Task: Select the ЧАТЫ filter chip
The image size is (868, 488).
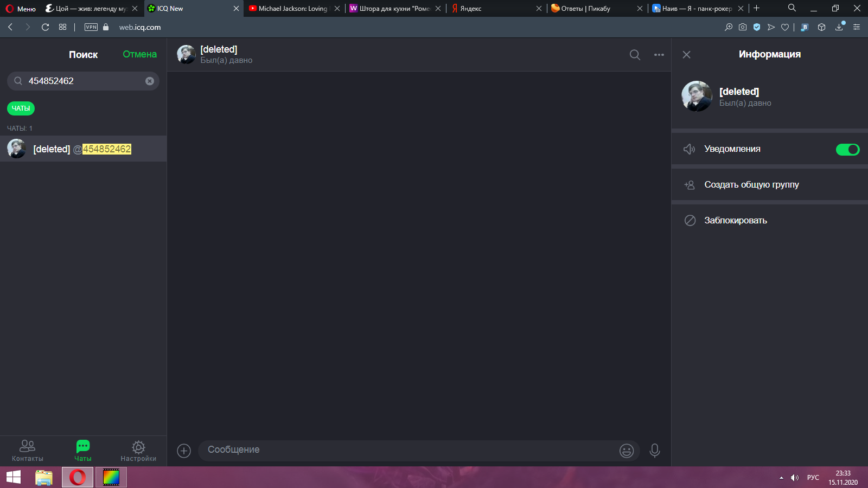Action: pyautogui.click(x=21, y=108)
